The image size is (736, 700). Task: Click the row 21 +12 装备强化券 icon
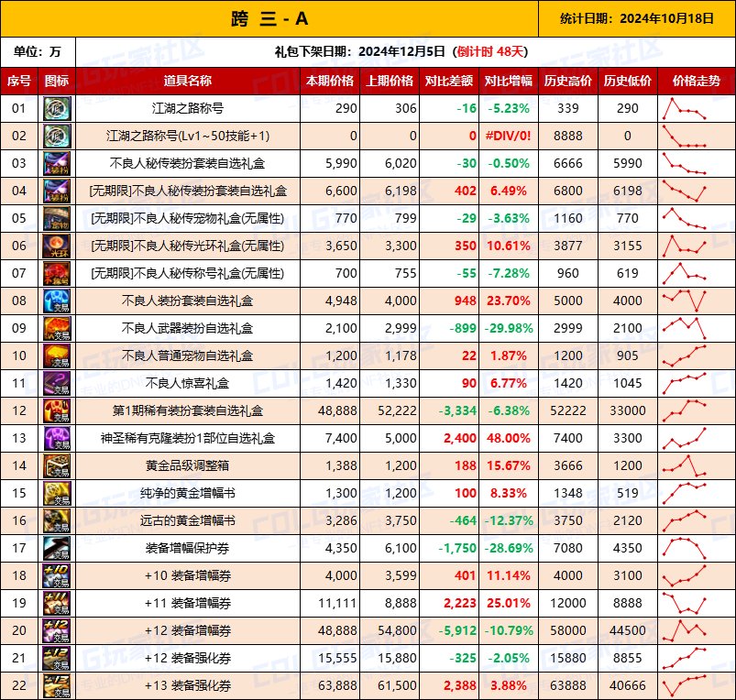point(57,658)
